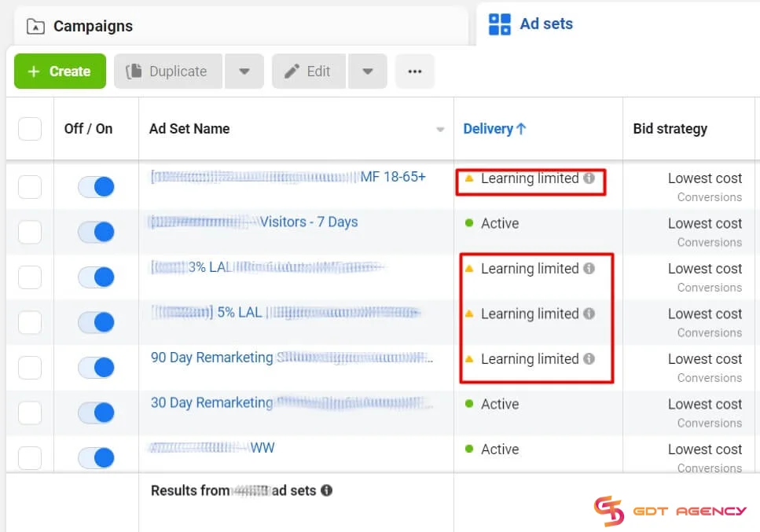
Task: Click the info icon beside the first Learning limited status
Action: pos(589,178)
